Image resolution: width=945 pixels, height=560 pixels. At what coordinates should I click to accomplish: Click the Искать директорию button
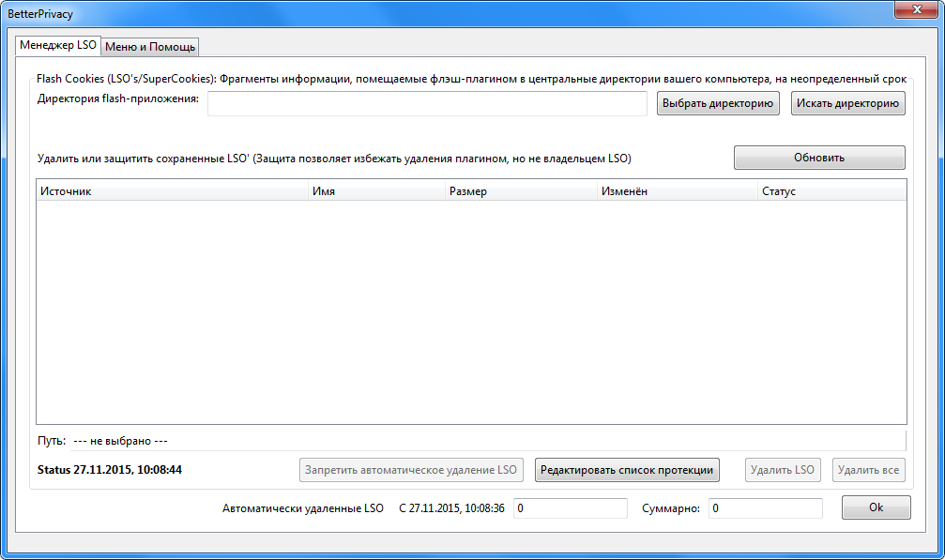coord(846,103)
